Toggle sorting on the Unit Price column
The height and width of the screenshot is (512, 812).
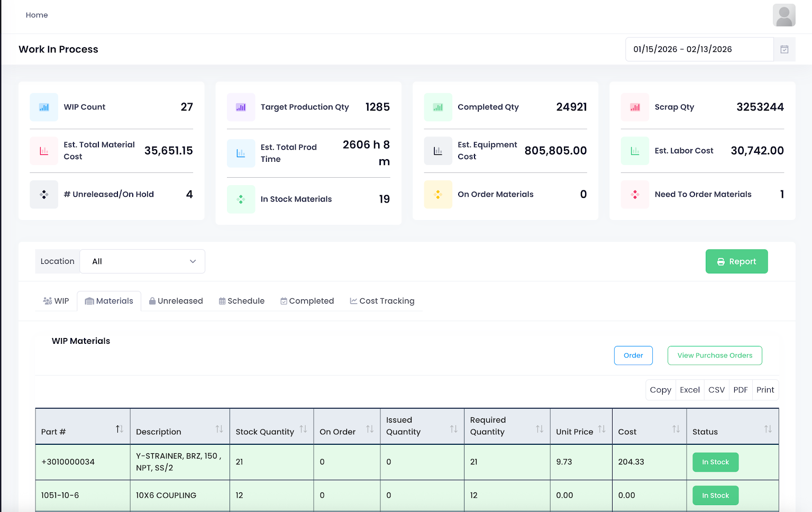[602, 429]
